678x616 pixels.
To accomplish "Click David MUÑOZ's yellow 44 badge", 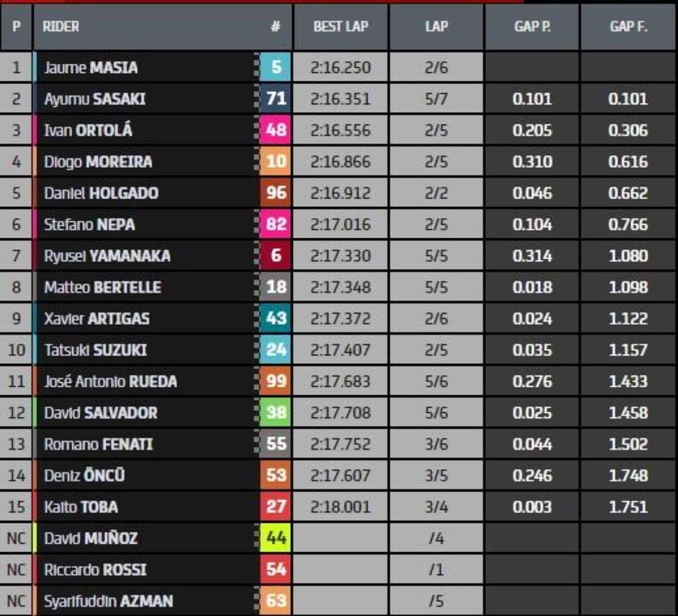I will tap(276, 538).
